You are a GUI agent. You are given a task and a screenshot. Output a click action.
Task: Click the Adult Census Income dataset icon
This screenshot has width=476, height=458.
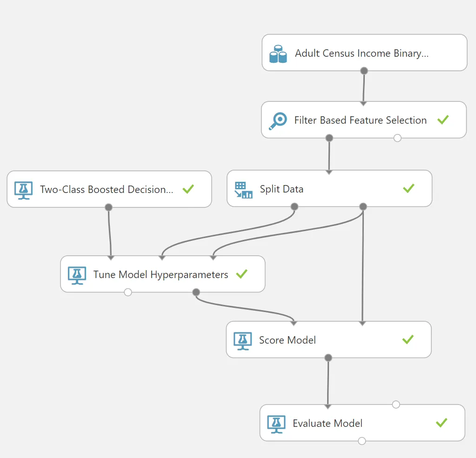coord(278,54)
